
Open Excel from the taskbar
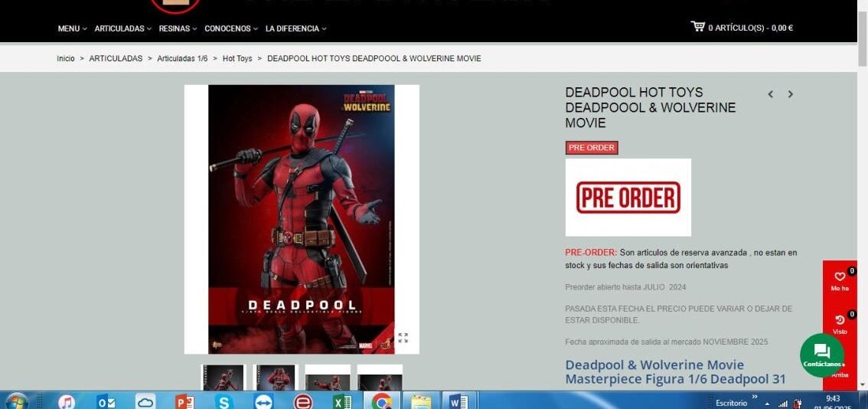pos(342,401)
